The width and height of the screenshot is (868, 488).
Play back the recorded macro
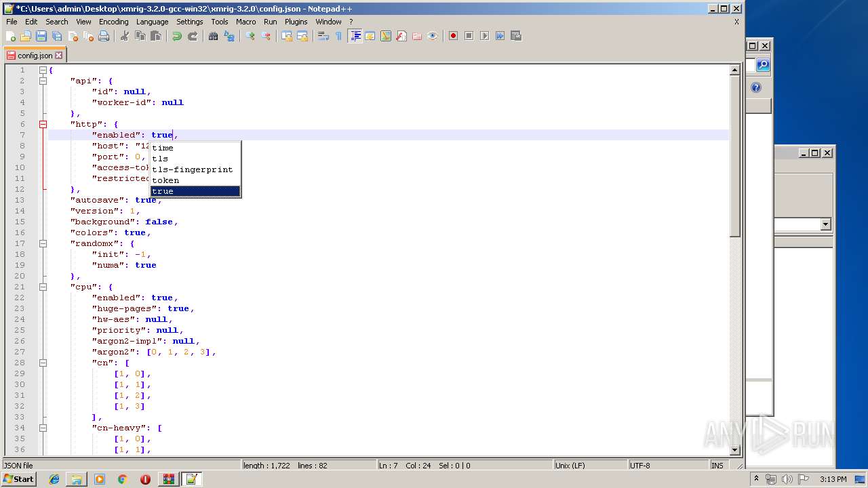pos(485,36)
